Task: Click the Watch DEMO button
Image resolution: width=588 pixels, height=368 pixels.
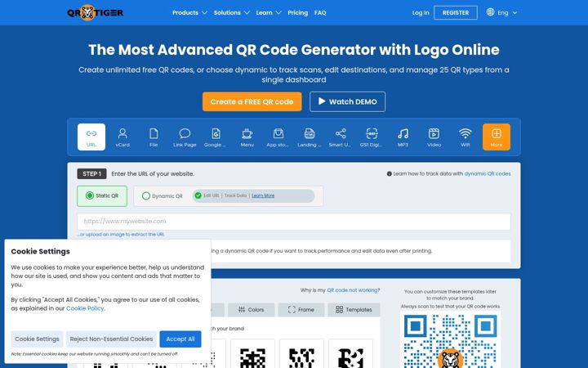Action: click(347, 101)
